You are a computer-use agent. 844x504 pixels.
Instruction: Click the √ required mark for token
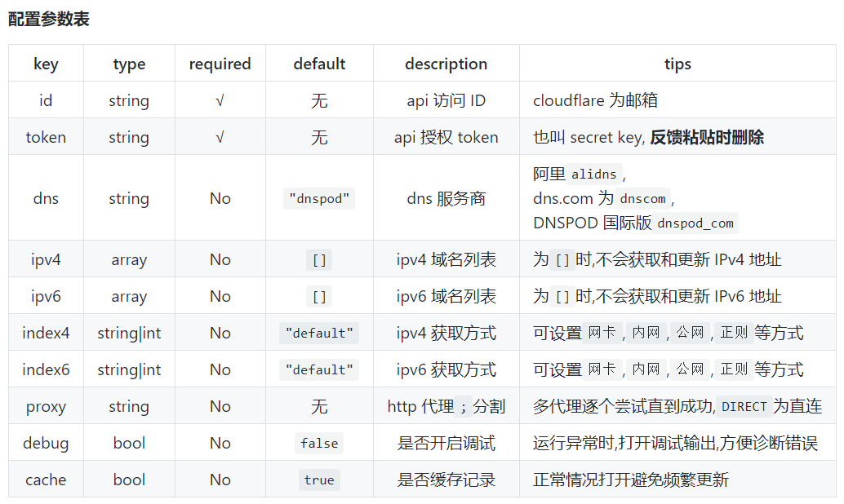click(x=220, y=138)
